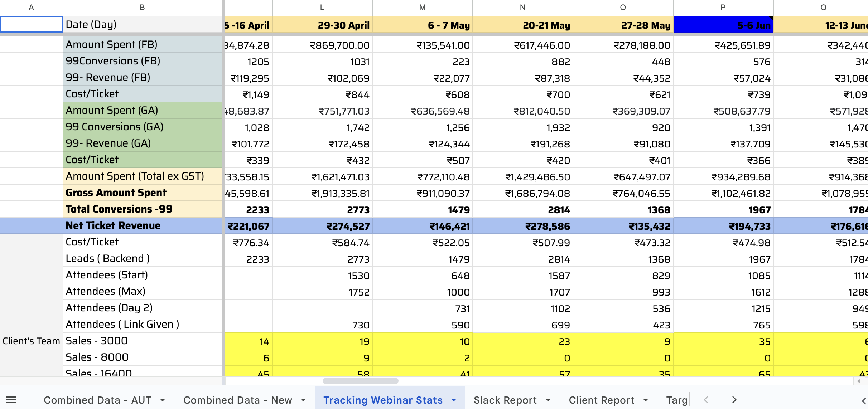Click the horizontal scrollbar

[x=360, y=381]
